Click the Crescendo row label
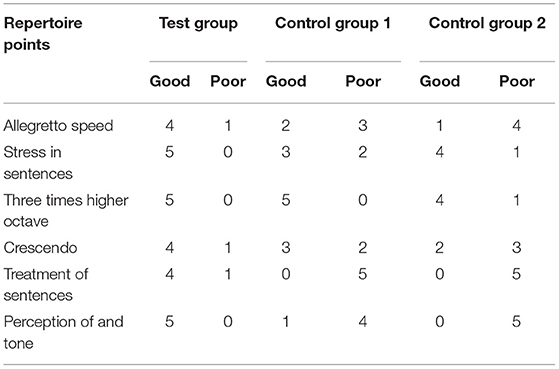This screenshot has width=559, height=369. click(40, 248)
